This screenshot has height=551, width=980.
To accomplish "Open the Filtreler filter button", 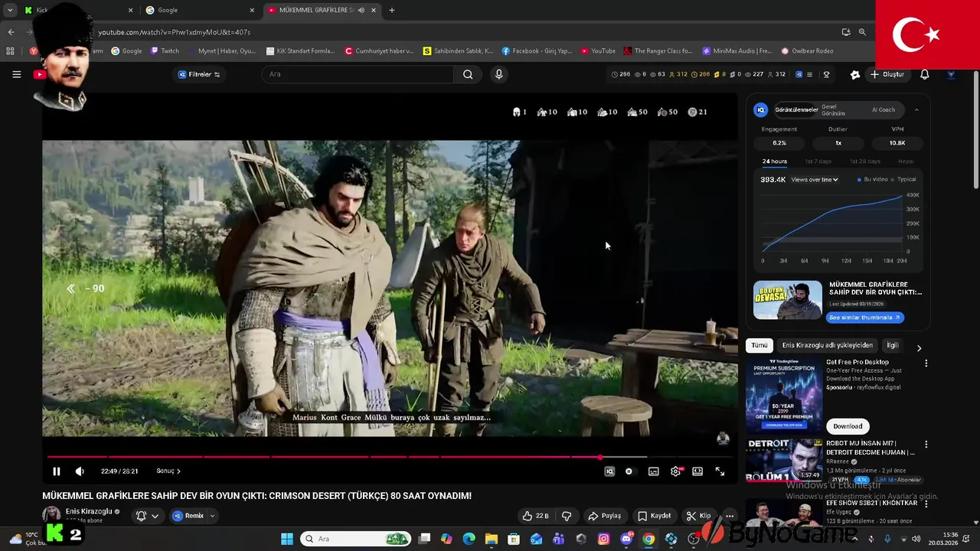I will point(199,74).
